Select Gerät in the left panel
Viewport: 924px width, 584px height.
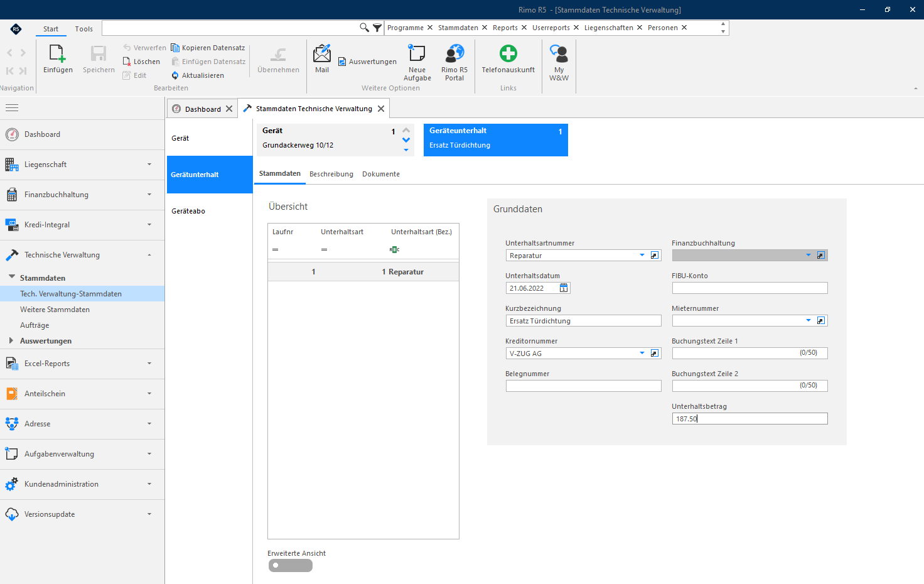click(x=210, y=138)
